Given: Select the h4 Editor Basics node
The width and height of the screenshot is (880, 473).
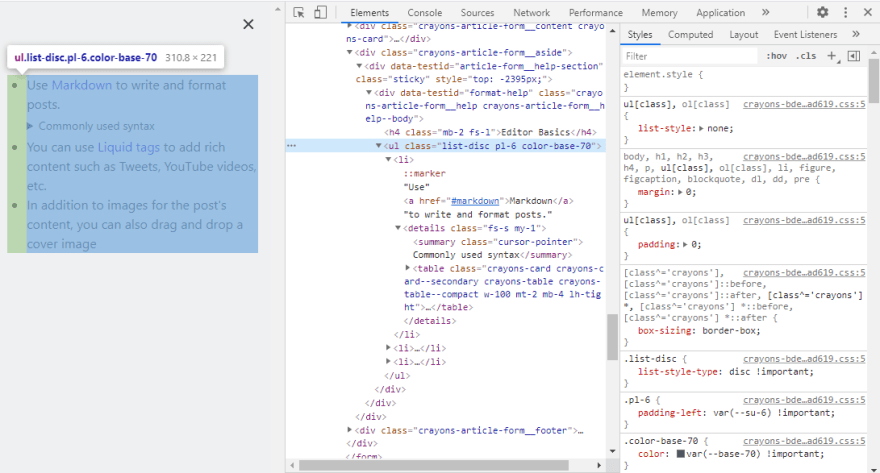Looking at the screenshot, I should click(491, 132).
